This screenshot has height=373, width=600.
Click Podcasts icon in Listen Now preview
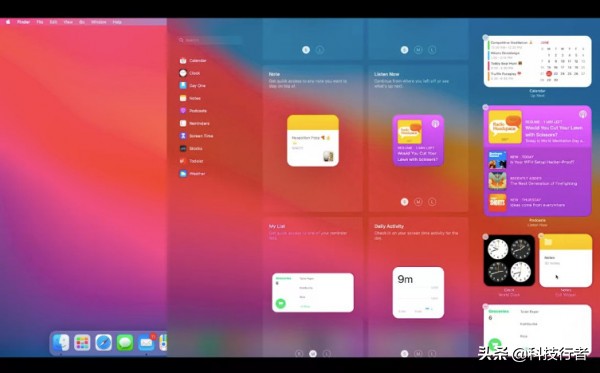(x=435, y=123)
